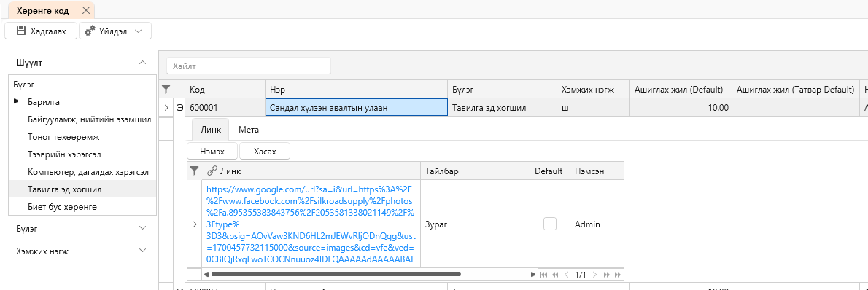868x290 pixels.
Task: Select the Линк tab
Action: coord(210,130)
